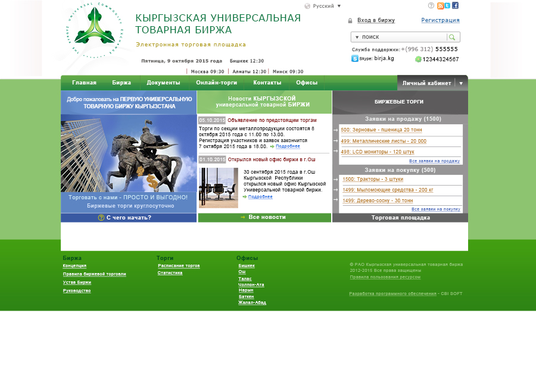Open the Главная menu item
Screen dimensions: 536x392
click(x=84, y=83)
